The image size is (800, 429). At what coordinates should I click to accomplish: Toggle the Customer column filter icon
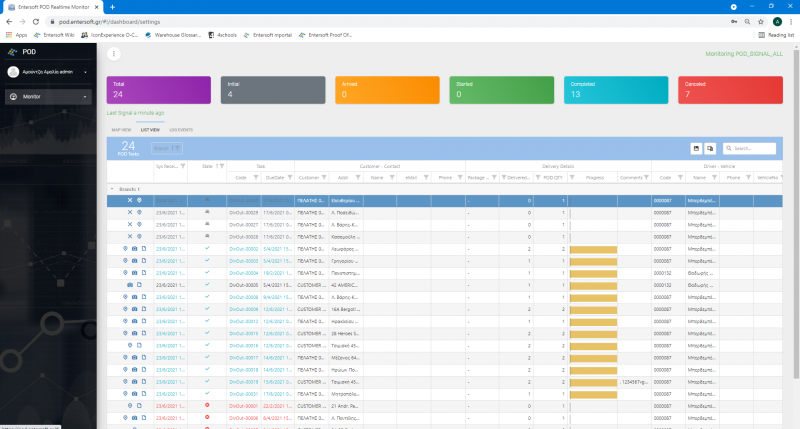click(324, 178)
